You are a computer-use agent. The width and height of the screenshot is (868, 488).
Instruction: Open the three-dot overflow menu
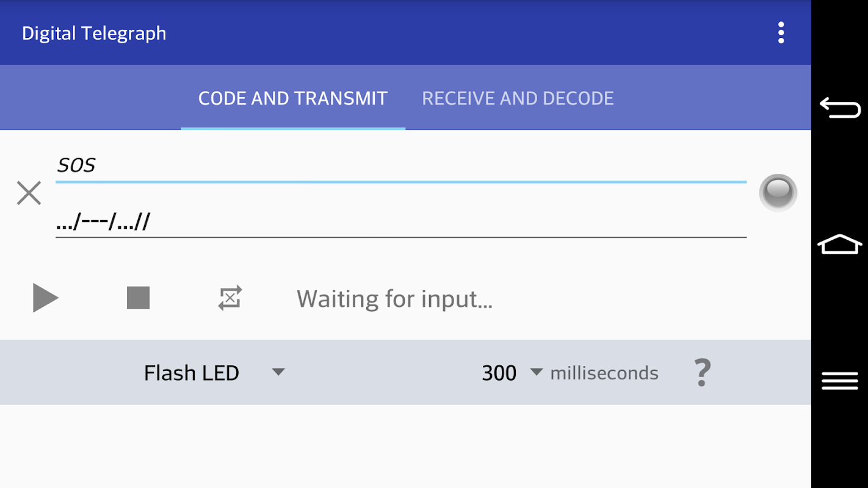coord(781,33)
